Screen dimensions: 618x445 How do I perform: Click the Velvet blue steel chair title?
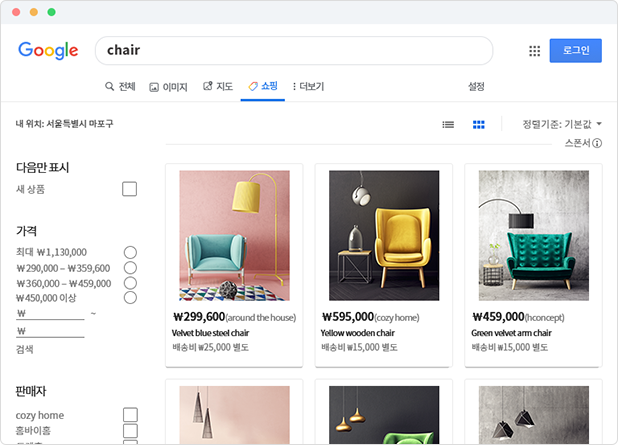click(210, 333)
